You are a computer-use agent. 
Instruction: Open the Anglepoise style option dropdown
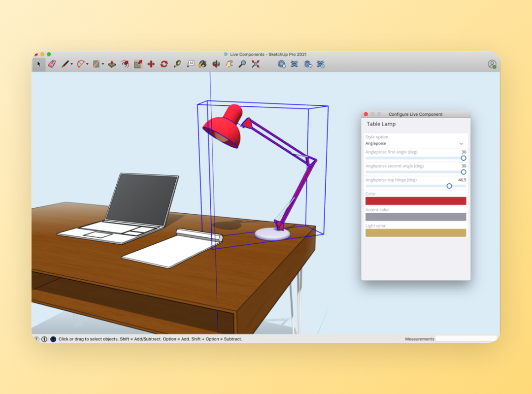coord(415,143)
